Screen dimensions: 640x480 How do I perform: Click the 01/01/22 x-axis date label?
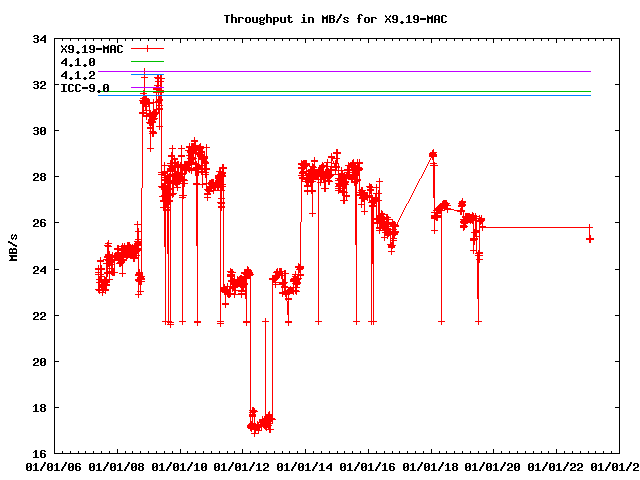point(558,466)
